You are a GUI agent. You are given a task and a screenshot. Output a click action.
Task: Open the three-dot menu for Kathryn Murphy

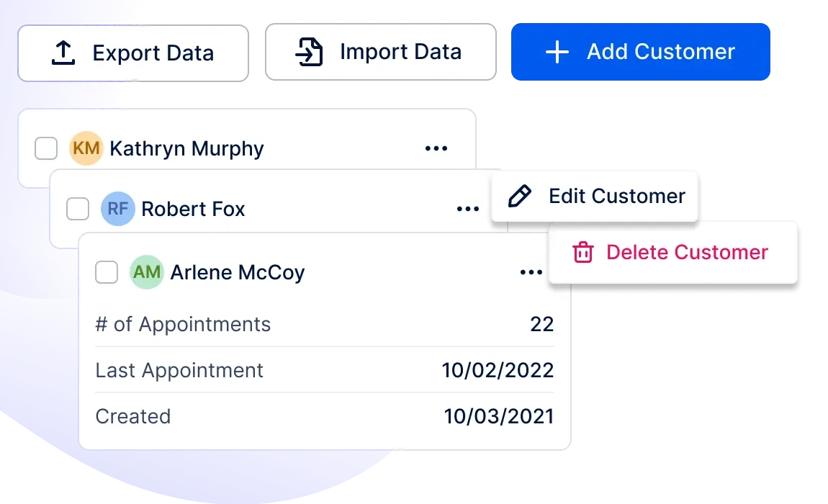point(436,148)
